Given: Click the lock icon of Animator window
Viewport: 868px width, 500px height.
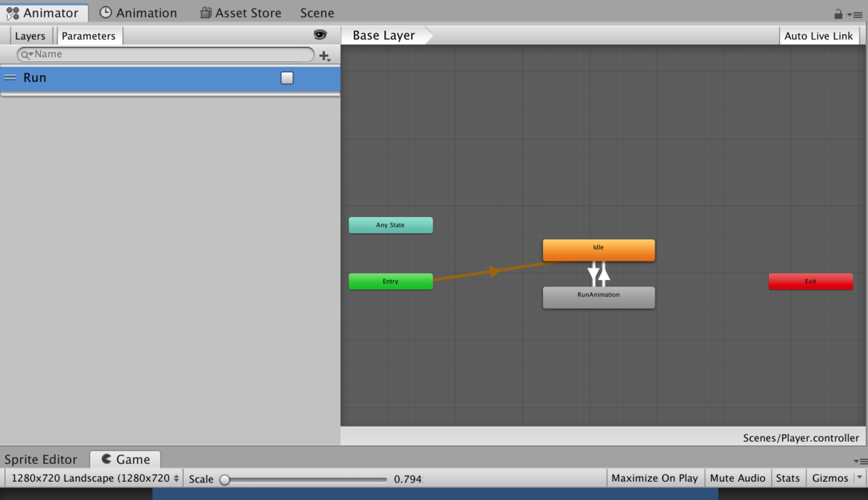Looking at the screenshot, I should coord(838,14).
